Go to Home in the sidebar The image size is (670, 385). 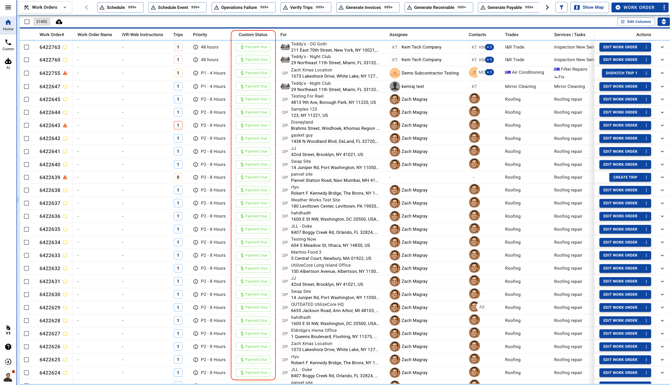tap(8, 25)
